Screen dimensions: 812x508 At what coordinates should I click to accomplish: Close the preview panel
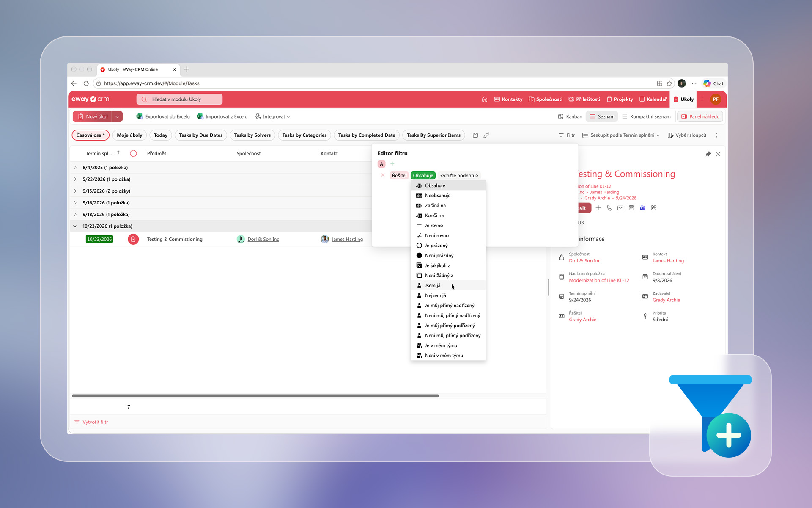tap(718, 154)
